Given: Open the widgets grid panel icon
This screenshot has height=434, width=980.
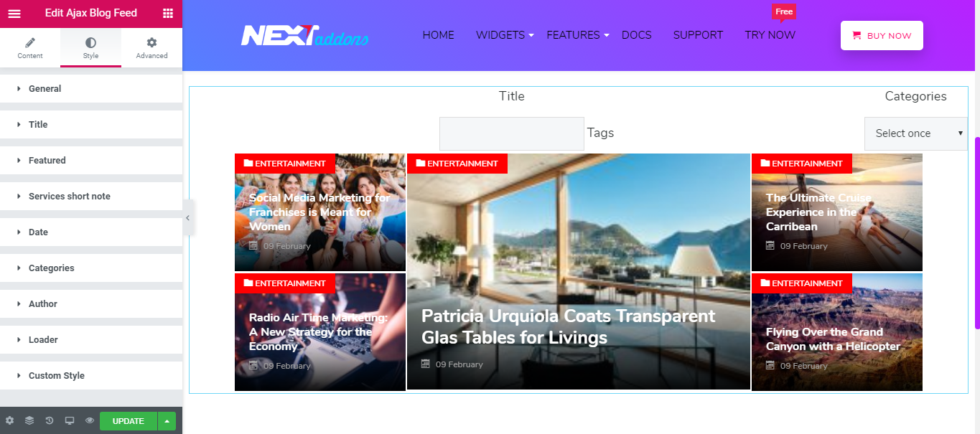Looking at the screenshot, I should click(168, 13).
